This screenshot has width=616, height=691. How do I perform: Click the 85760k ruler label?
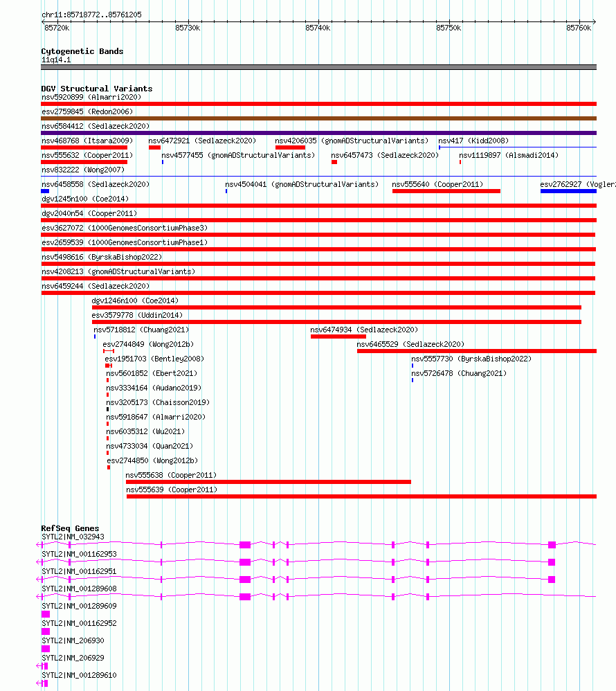(579, 28)
